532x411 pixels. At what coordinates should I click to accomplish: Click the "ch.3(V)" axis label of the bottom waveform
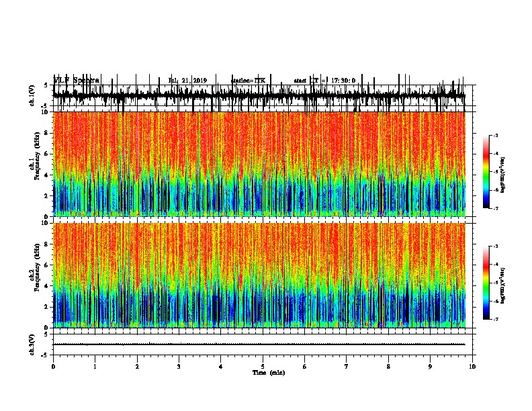pos(32,345)
